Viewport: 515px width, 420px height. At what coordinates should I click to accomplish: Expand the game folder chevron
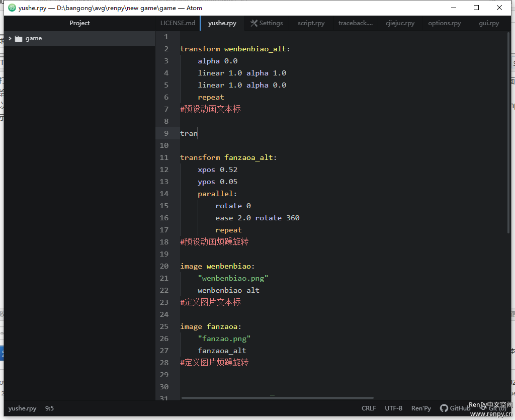tap(10, 39)
